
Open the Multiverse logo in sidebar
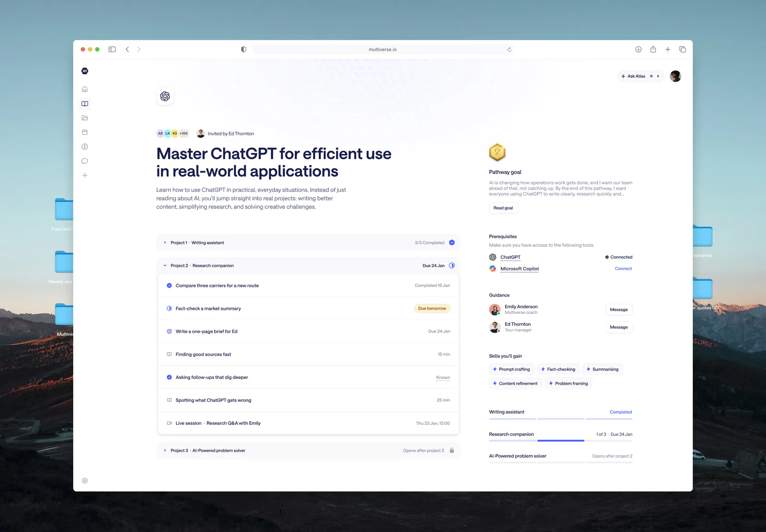[85, 71]
